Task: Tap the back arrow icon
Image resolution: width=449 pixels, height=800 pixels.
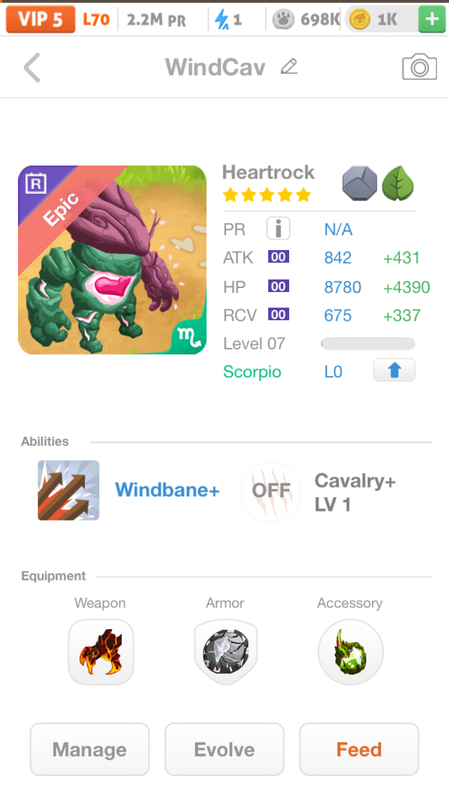Action: pyautogui.click(x=32, y=68)
